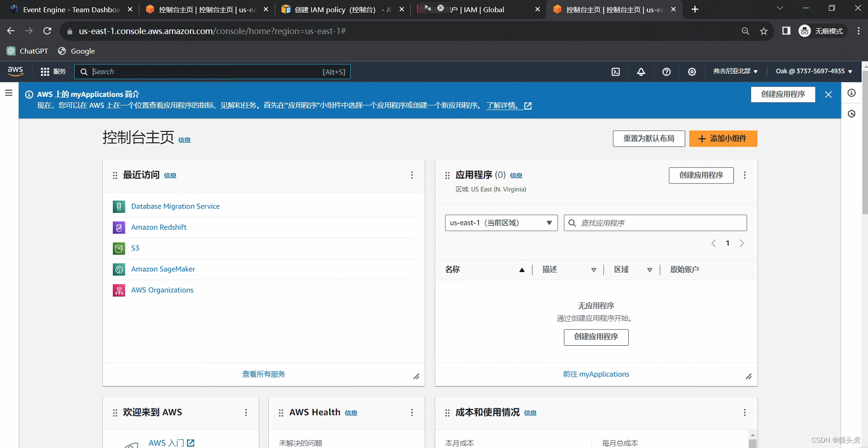This screenshot has width=868, height=448.
Task: Open the browser three-dot menu
Action: (858, 31)
